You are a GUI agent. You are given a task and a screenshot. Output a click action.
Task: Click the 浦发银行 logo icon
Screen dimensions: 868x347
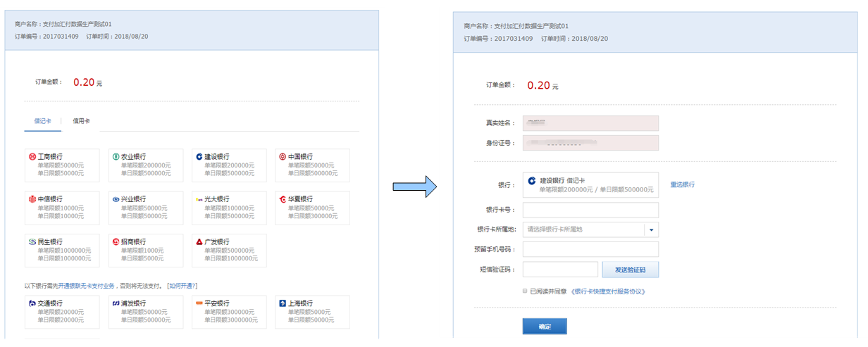116,303
